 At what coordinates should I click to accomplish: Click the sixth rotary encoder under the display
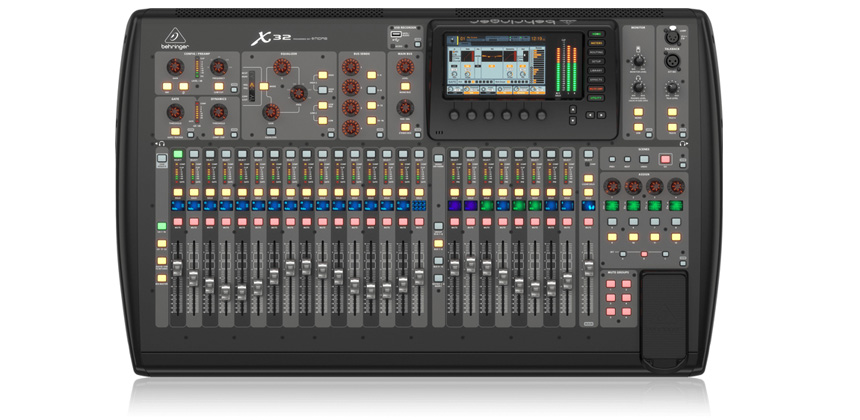click(x=541, y=115)
